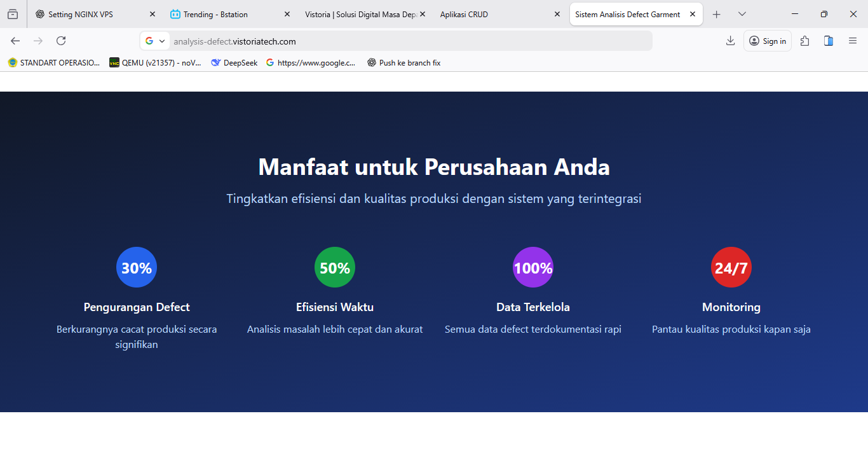The height and width of the screenshot is (458, 868).
Task: Open the tab history panel icon at far left
Action: pos(12,13)
